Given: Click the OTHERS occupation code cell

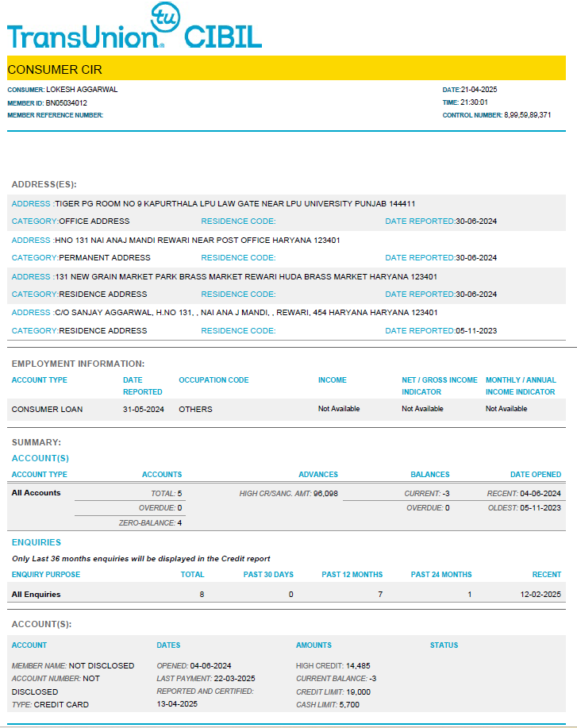Looking at the screenshot, I should [195, 410].
